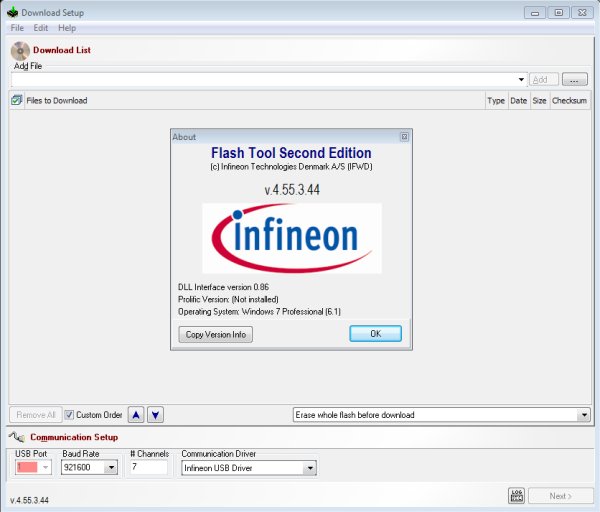Click DLL Interface version 0.86 text
The width and height of the screenshot is (600, 512).
223,287
